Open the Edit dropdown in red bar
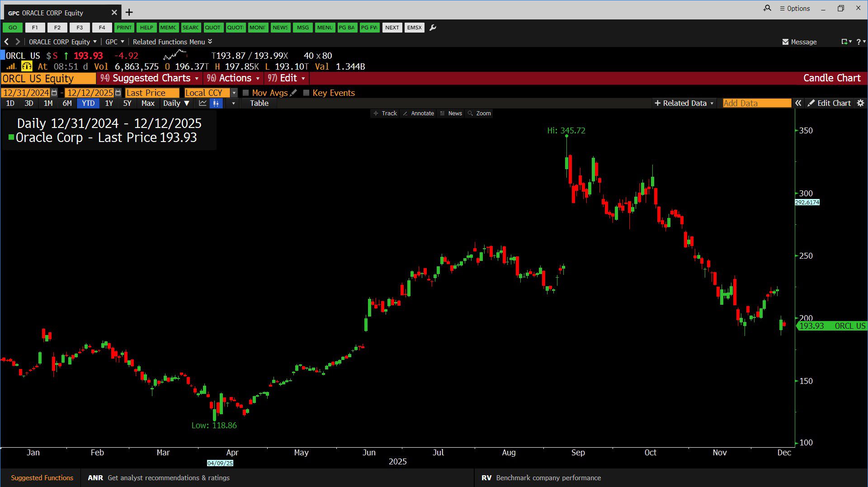 (x=287, y=78)
